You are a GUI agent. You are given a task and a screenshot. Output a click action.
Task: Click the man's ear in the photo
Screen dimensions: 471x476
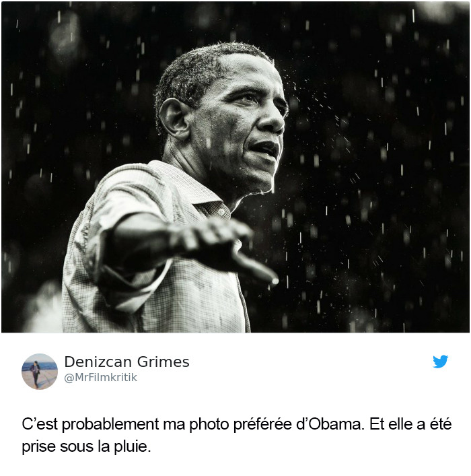[174, 118]
